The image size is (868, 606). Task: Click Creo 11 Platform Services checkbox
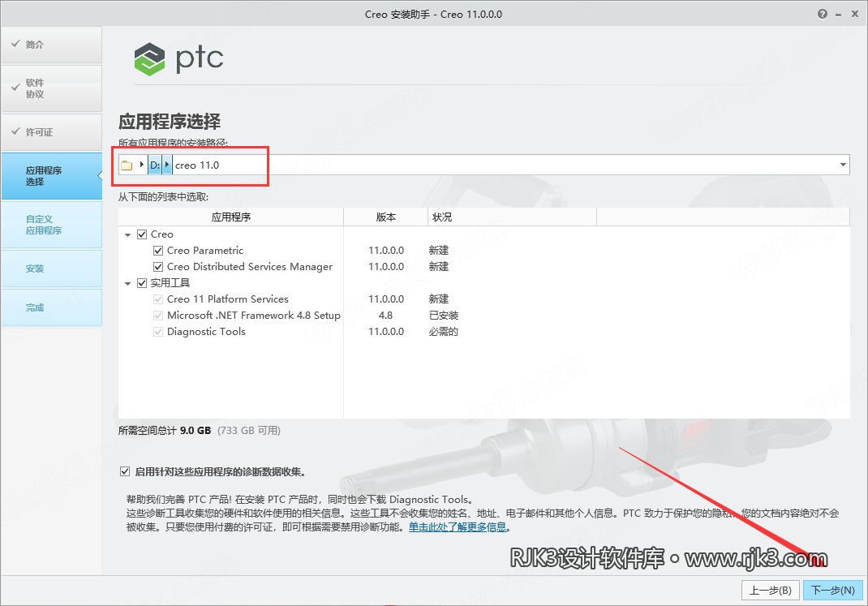coord(157,299)
